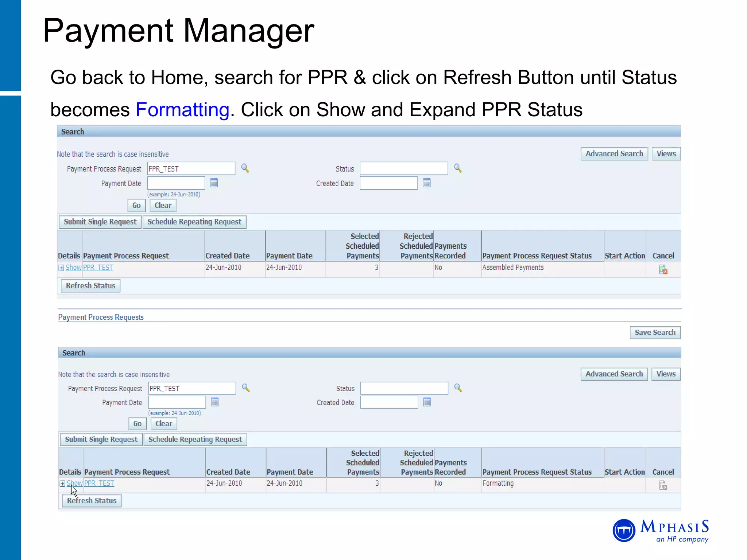Click Advanced Search in lower search panel

[x=614, y=374]
